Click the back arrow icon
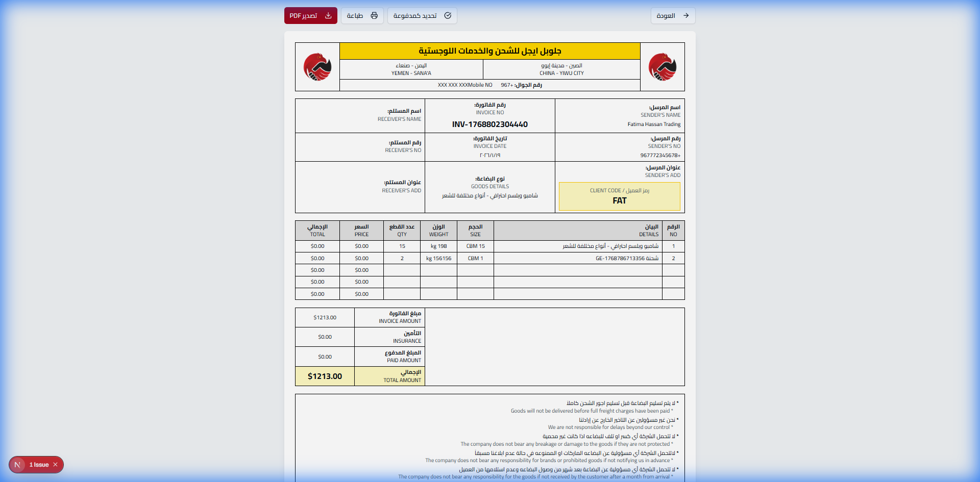980x482 pixels. point(686,16)
